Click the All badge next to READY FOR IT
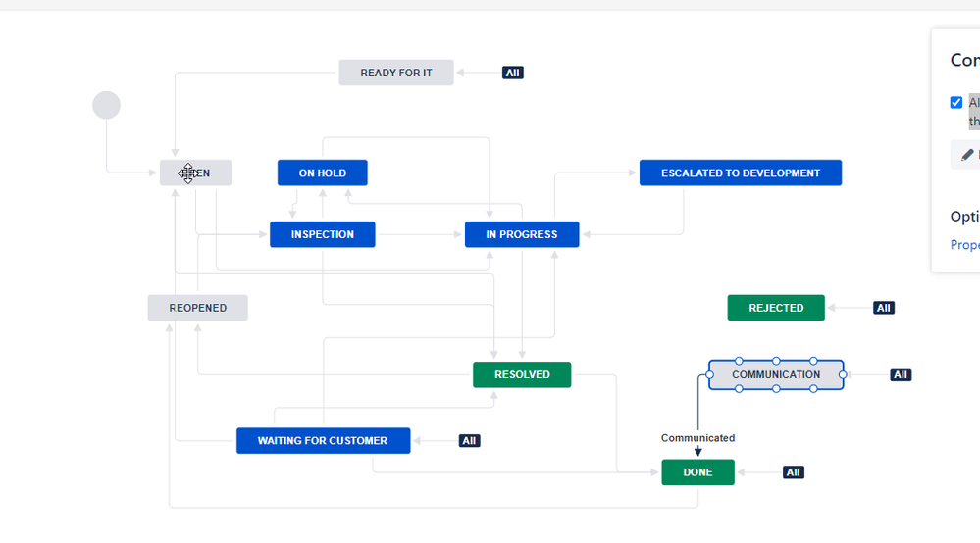This screenshot has height=543, width=980. coord(512,73)
